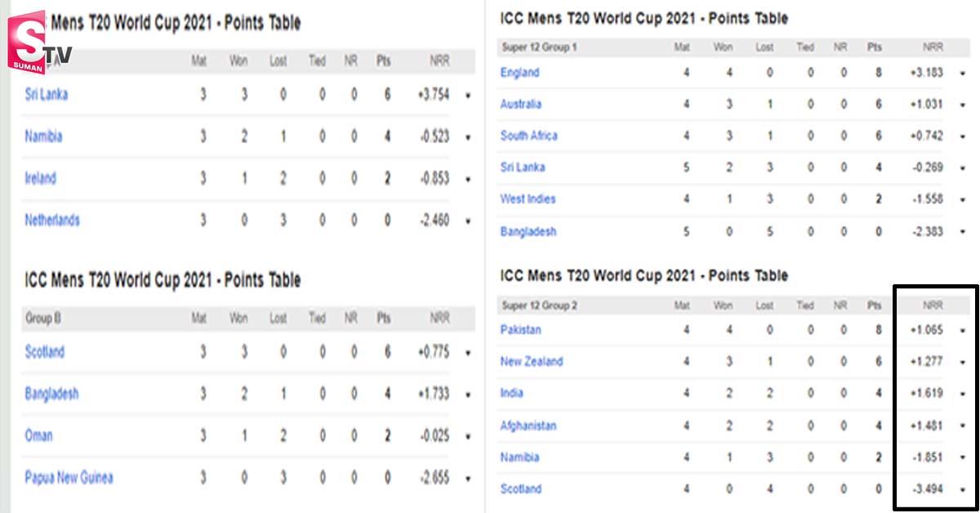This screenshot has height=513, width=980.
Task: Select the Super 12 Group 1 header
Action: [539, 47]
